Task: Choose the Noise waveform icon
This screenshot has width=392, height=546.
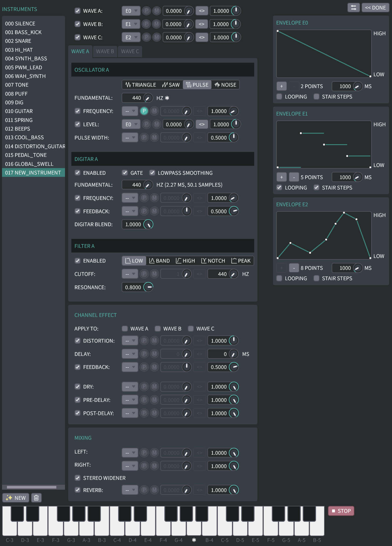Action: (x=225, y=85)
